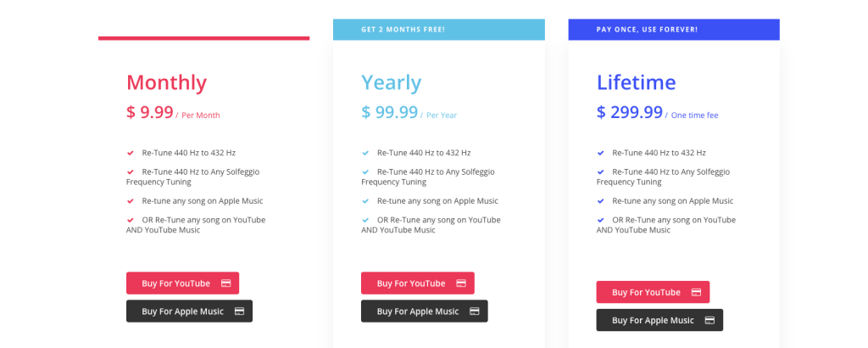Click the $ 99.99 Yearly price

click(390, 112)
